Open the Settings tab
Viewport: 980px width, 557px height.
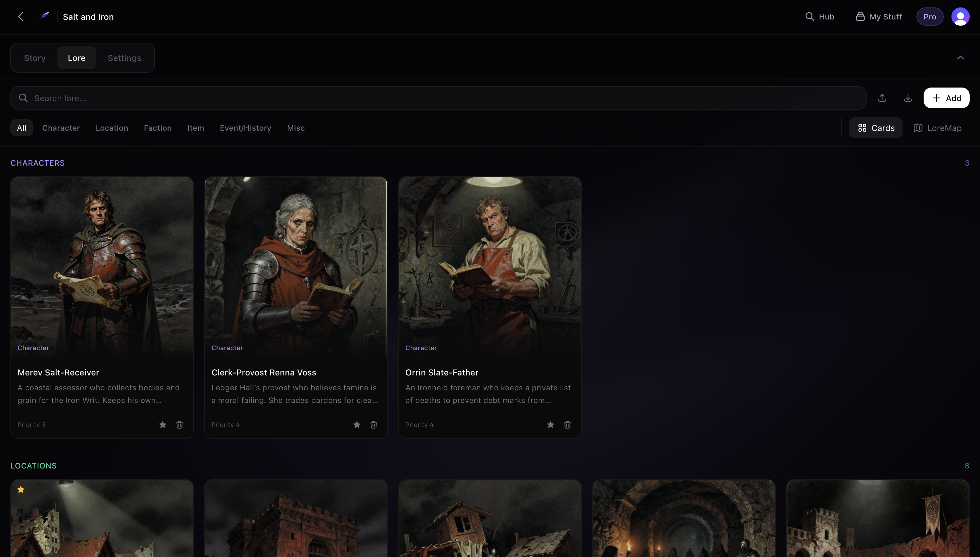click(124, 58)
